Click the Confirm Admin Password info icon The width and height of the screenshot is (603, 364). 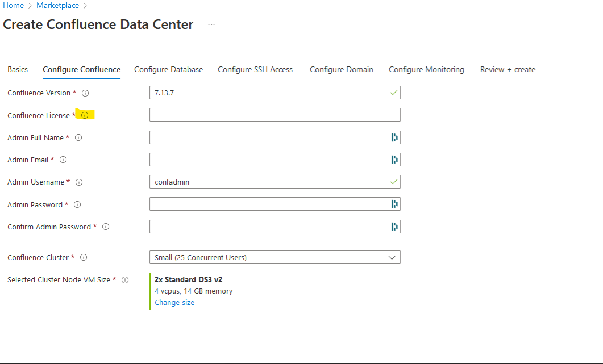105,226
